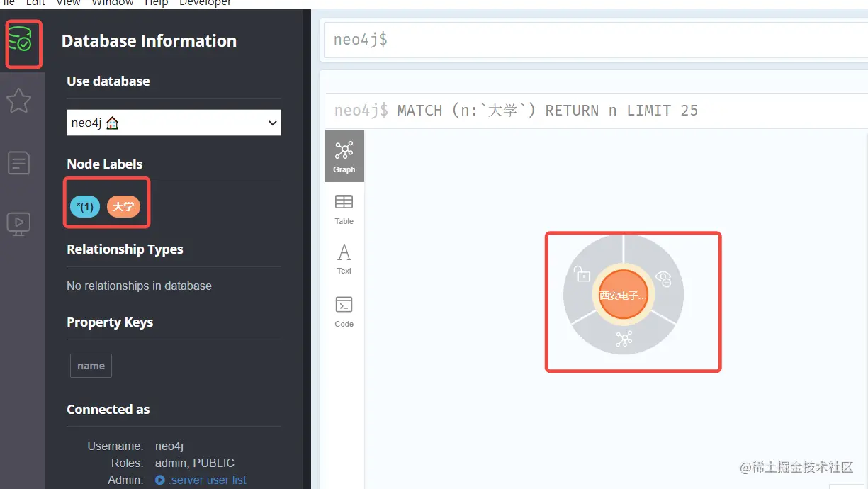Image resolution: width=868 pixels, height=489 pixels.
Task: Select the MATCH query text in result frame
Action: tap(548, 111)
